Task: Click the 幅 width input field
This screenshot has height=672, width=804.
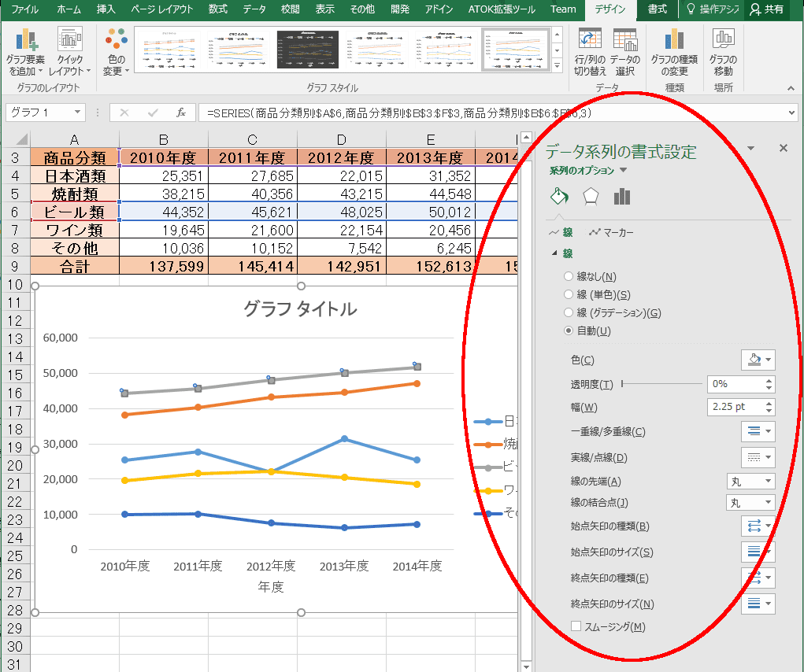Action: click(735, 407)
